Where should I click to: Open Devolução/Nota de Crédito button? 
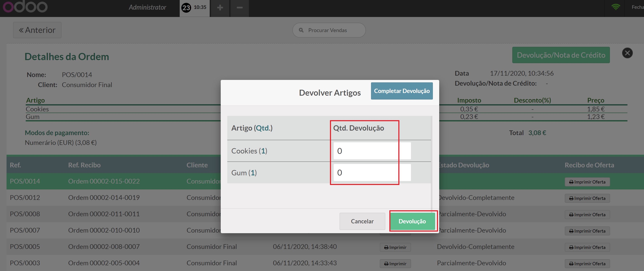(561, 55)
